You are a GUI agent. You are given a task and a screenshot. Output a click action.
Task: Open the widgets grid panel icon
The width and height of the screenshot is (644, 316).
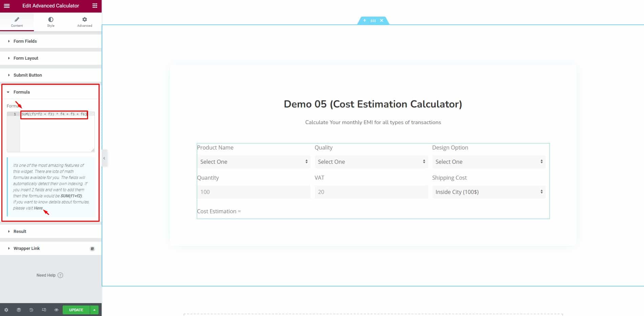[x=95, y=6]
